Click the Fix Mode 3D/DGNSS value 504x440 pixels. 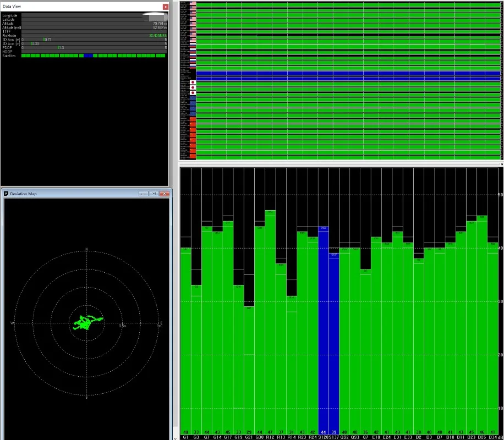157,36
